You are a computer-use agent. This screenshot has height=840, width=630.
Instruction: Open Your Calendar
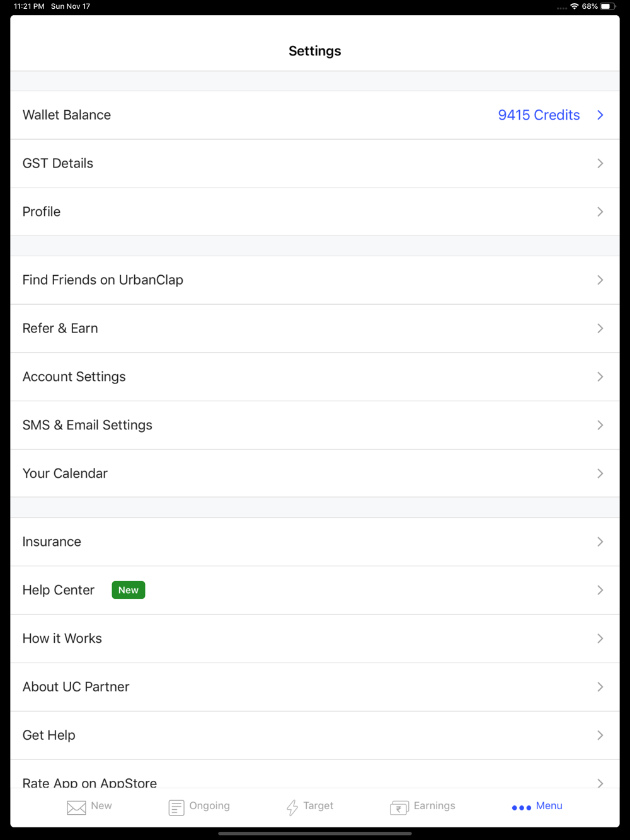[x=315, y=474]
